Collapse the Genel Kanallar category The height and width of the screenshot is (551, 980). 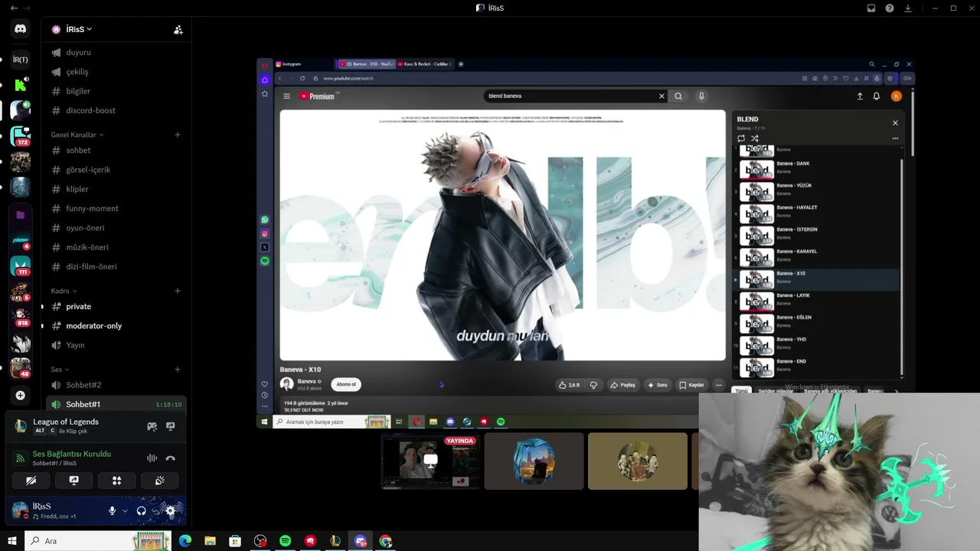tap(77, 135)
